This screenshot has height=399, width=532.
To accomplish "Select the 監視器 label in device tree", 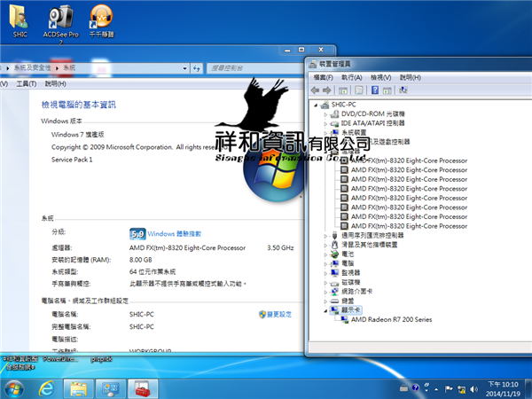I will (x=350, y=273).
